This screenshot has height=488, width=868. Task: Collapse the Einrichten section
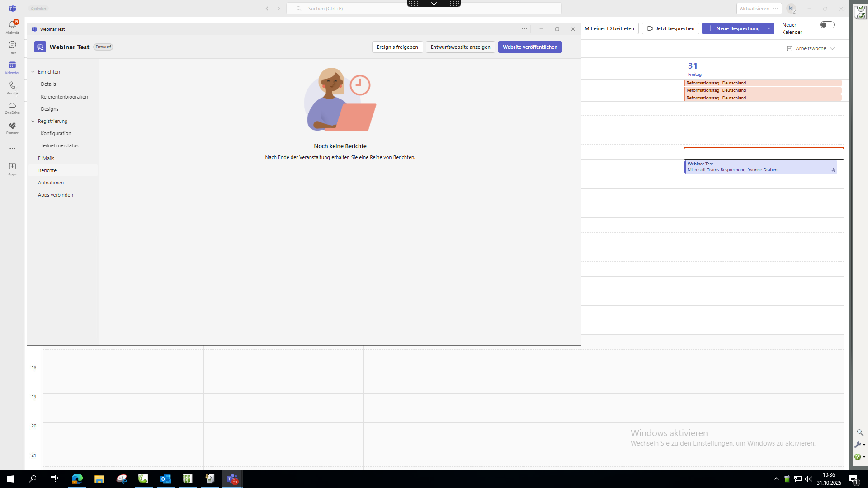pyautogui.click(x=33, y=72)
